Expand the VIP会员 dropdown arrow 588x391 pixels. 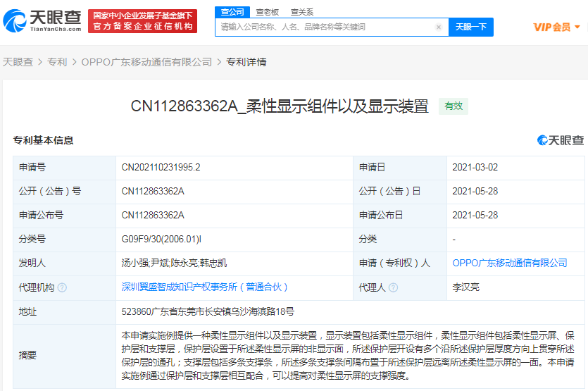coord(577,27)
